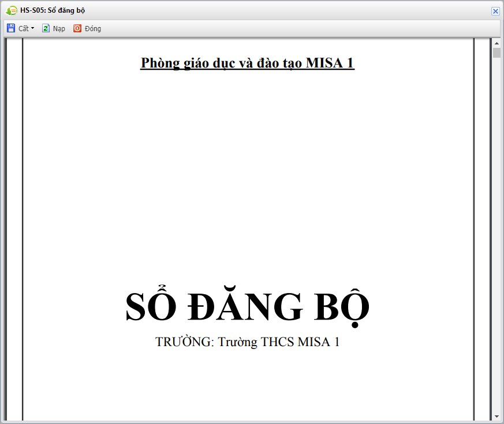Click the vertical scrollbar thumb
This screenshot has height=424, width=504.
click(496, 52)
